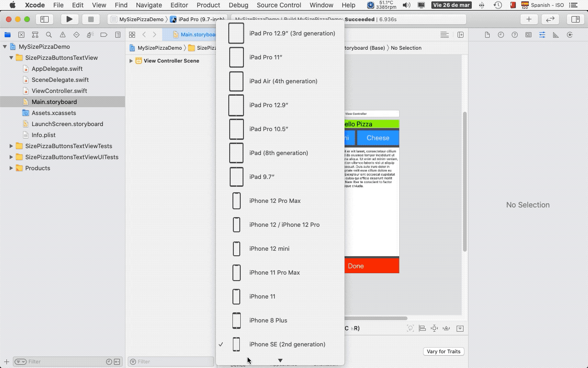Select iPhone SE (2nd generation) checked device
This screenshot has height=368, width=588.
[x=280, y=344]
